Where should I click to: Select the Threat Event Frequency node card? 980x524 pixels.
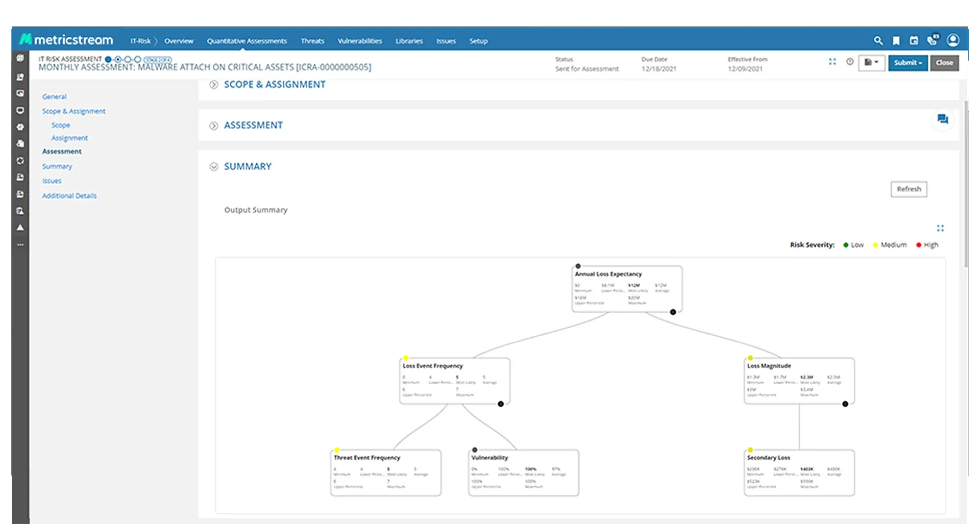point(386,473)
